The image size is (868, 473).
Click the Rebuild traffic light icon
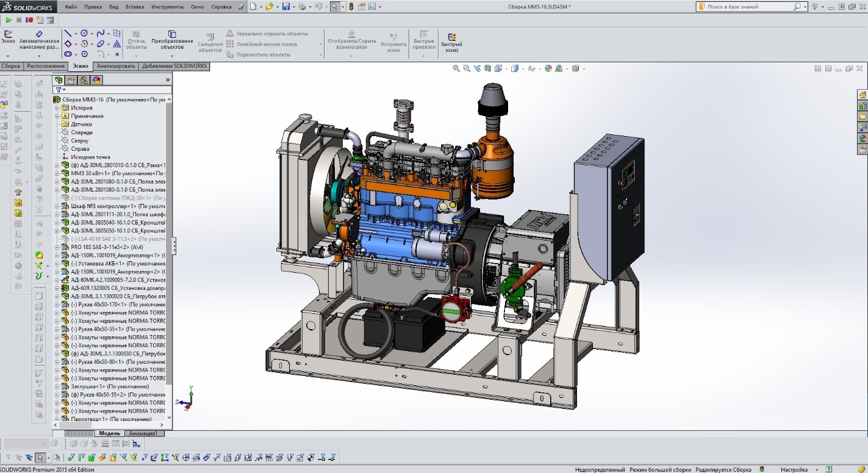pos(350,7)
